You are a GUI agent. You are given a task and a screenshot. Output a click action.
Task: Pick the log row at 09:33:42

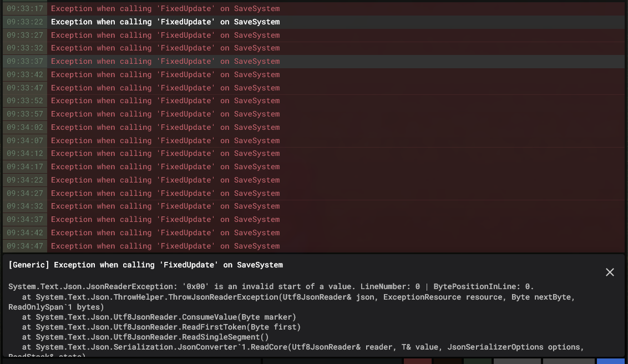click(x=165, y=75)
